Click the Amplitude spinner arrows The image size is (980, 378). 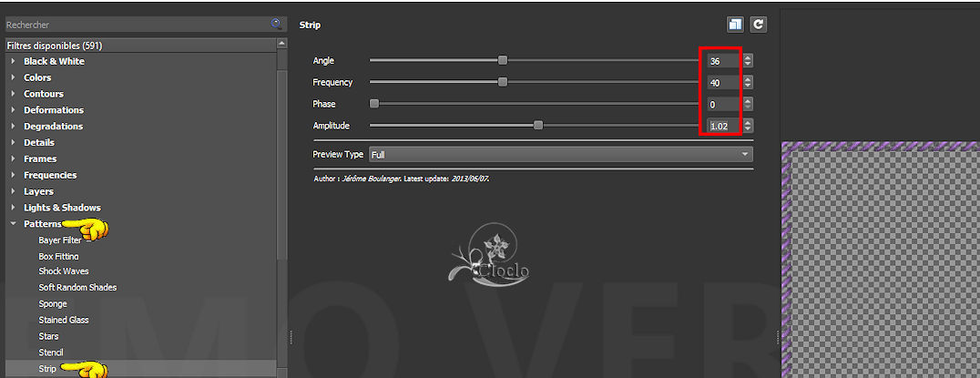point(748,126)
